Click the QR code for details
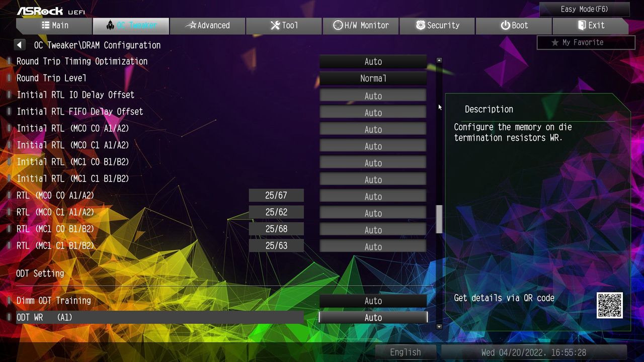The height and width of the screenshot is (362, 644). point(610,305)
